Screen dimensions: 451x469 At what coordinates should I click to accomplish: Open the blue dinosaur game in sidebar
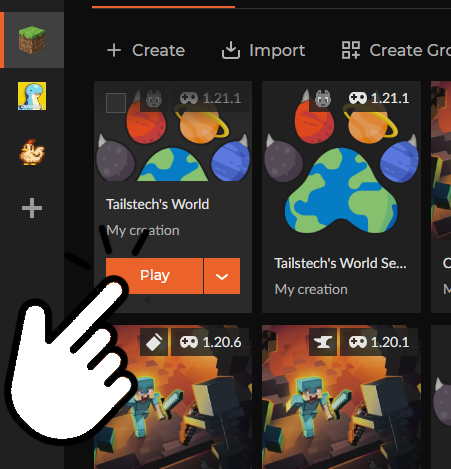click(x=32, y=96)
